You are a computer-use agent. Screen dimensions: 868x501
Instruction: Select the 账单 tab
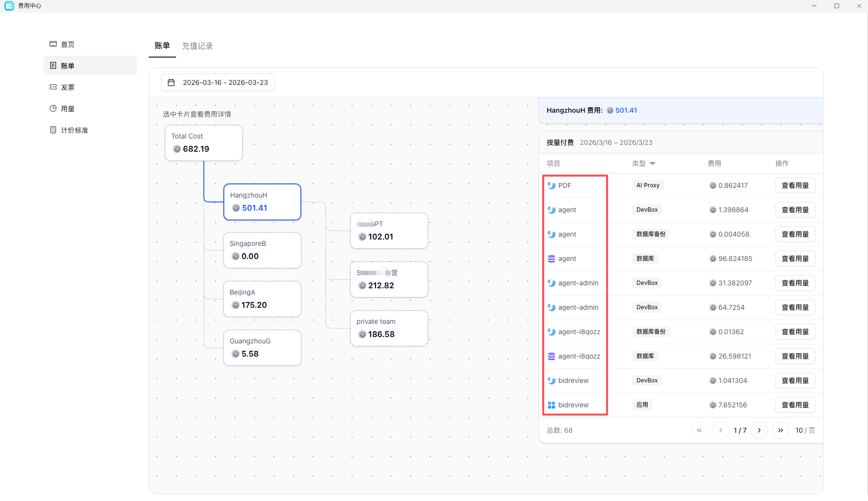pyautogui.click(x=162, y=46)
